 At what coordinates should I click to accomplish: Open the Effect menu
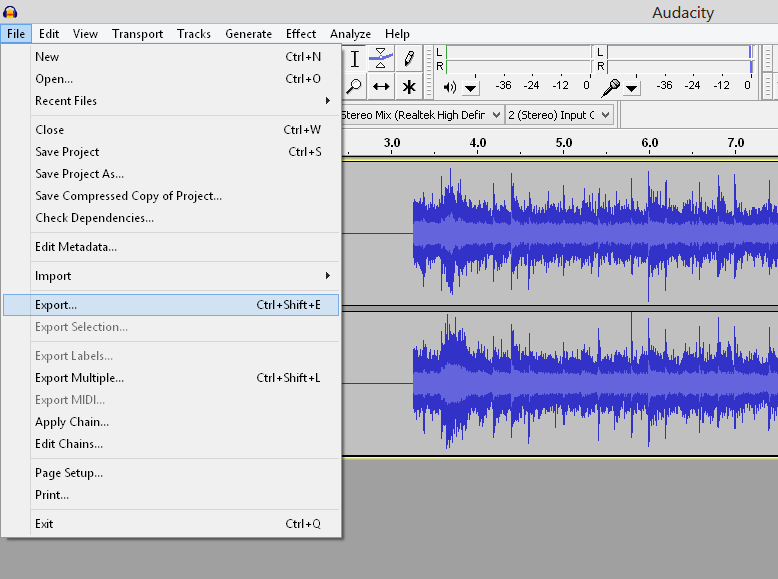coord(301,34)
